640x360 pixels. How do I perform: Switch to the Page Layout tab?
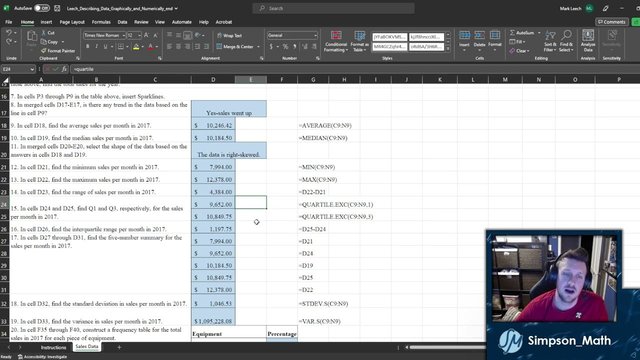click(x=72, y=22)
